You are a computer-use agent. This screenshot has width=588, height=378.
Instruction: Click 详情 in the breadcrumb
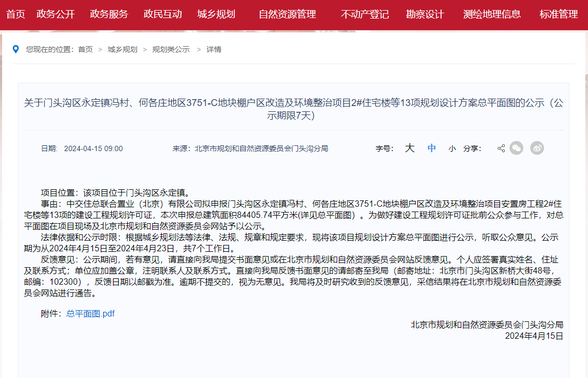[x=214, y=49]
